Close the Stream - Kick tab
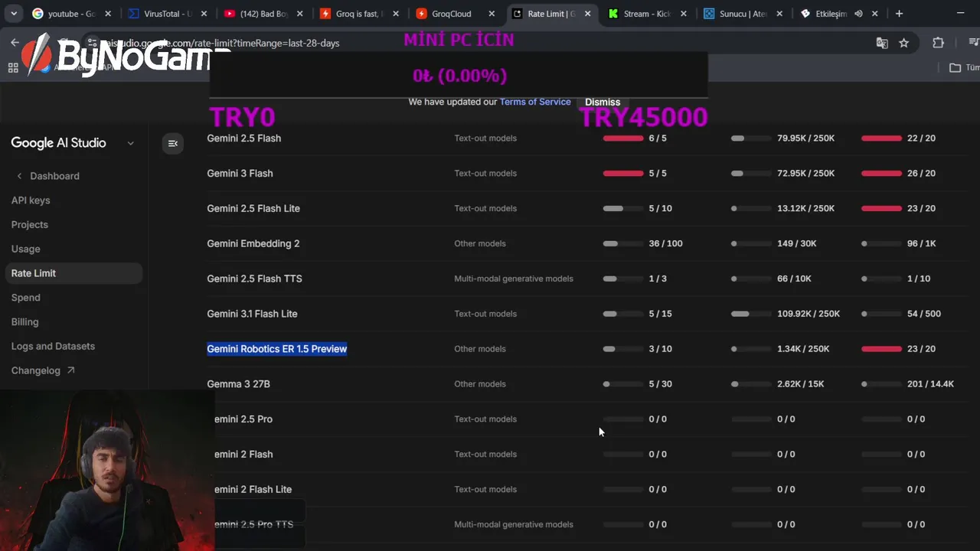Image resolution: width=980 pixels, height=551 pixels. tap(684, 14)
